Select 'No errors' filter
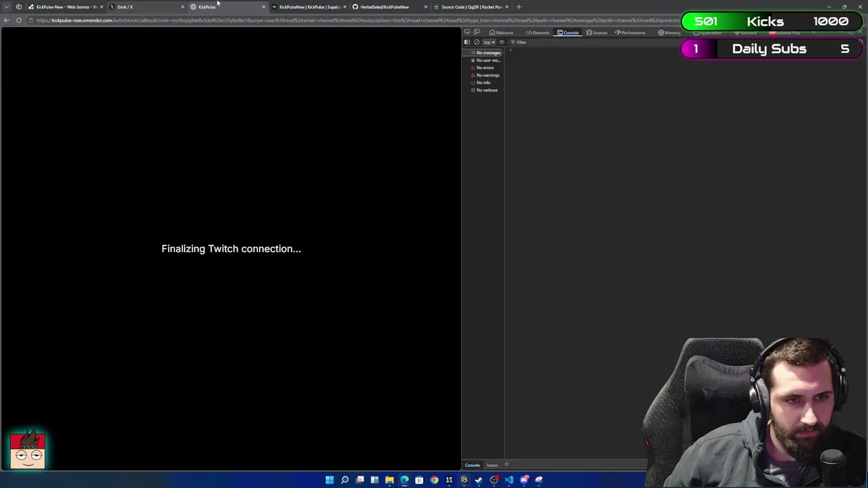 tap(484, 68)
